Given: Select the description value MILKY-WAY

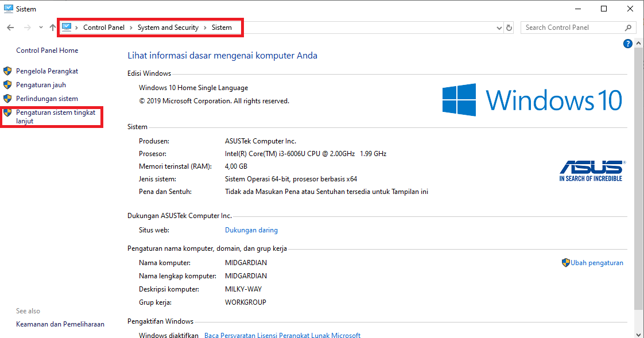Looking at the screenshot, I should [243, 289].
